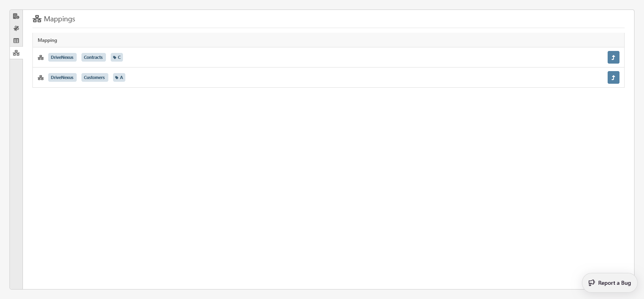
Task: Click the C label tag
Action: [x=117, y=57]
